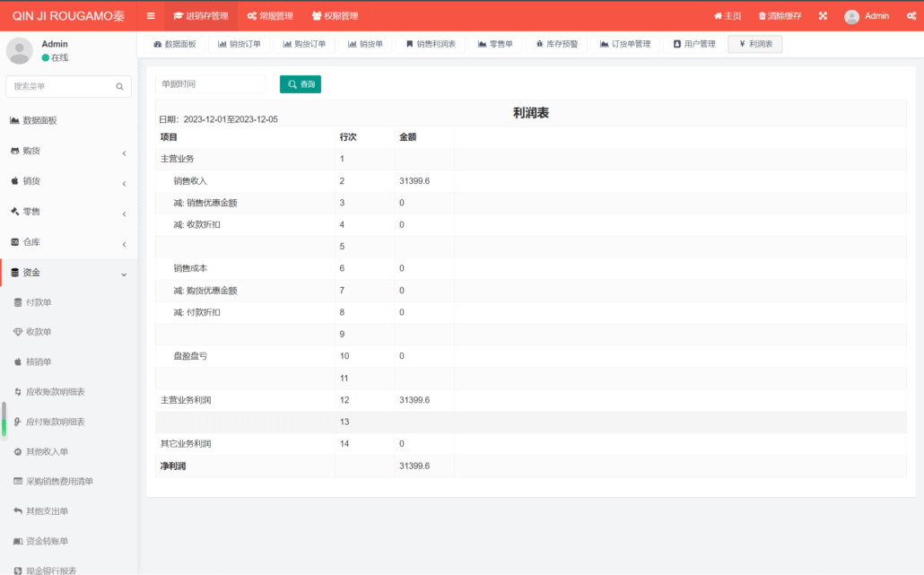The height and width of the screenshot is (575, 924).
Task: Select 常规管理 in the top navigation
Action: pyautogui.click(x=270, y=16)
